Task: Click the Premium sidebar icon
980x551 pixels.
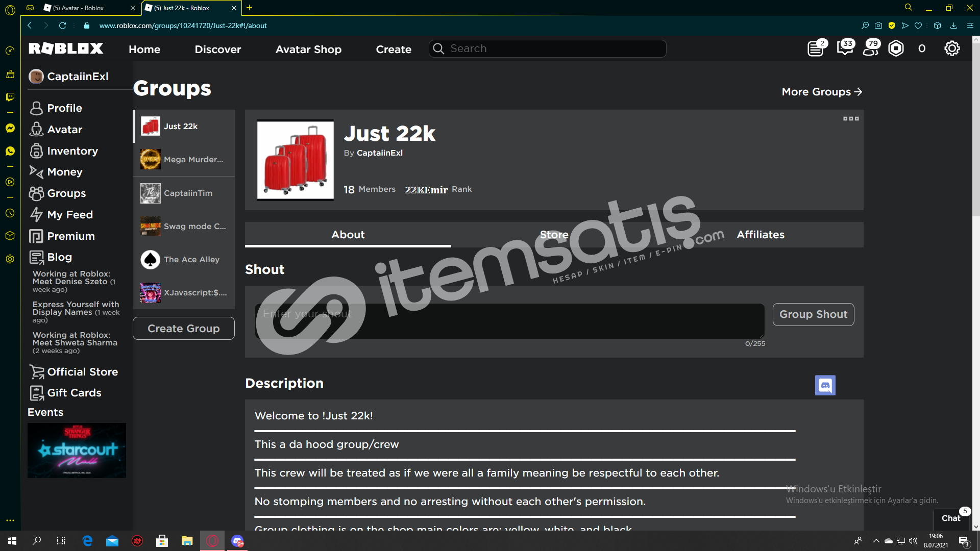Action: point(36,236)
